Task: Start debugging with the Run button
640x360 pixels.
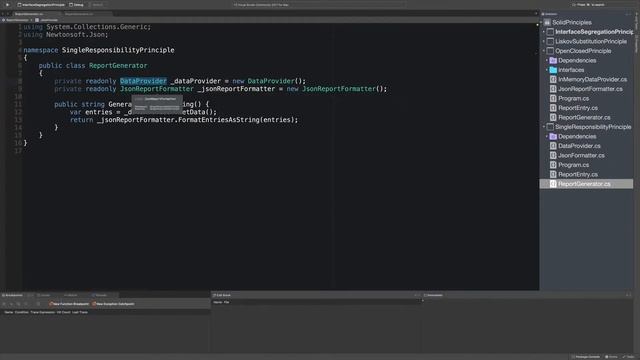Action: point(7,4)
